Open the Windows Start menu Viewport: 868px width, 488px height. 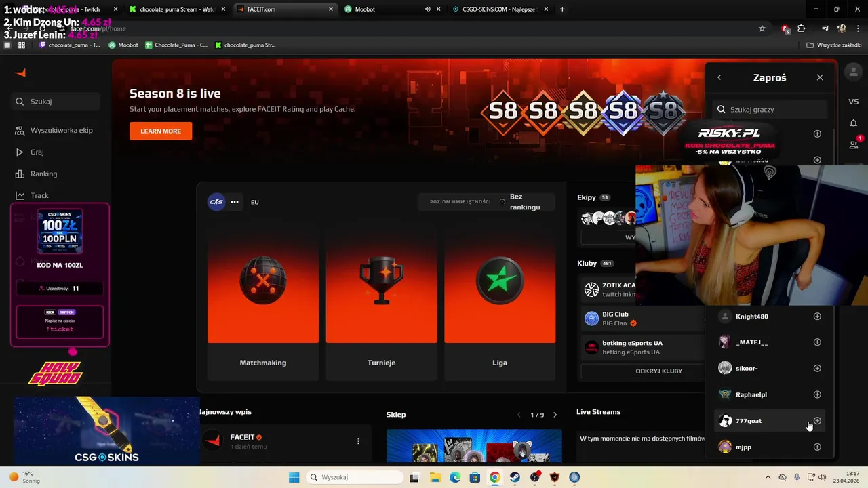pyautogui.click(x=294, y=477)
